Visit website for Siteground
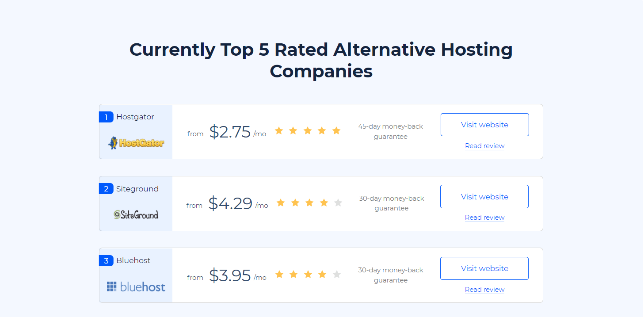The height and width of the screenshot is (317, 644). pyautogui.click(x=484, y=196)
